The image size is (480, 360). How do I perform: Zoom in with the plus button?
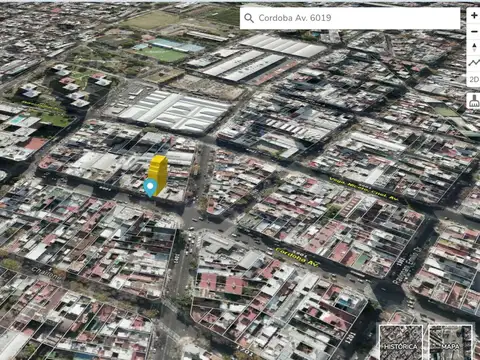coord(474,16)
